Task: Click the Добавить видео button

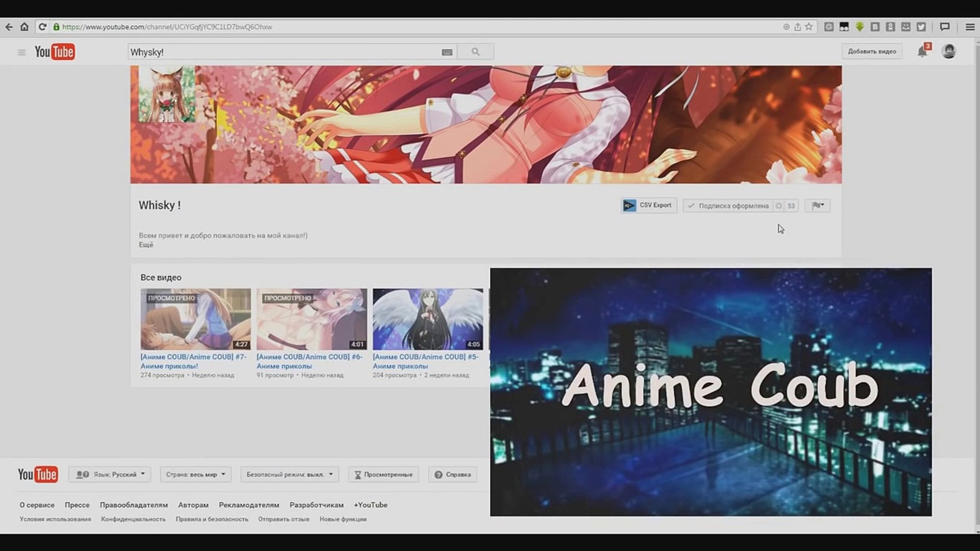Action: [x=871, y=52]
